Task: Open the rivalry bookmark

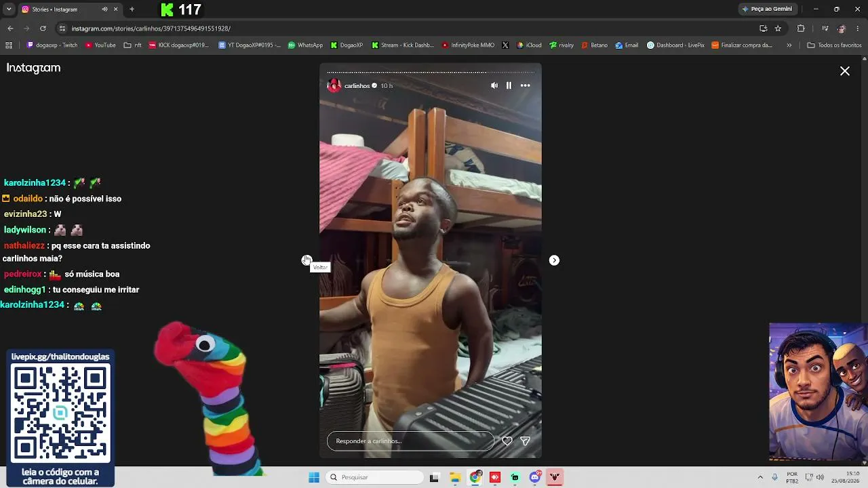Action: coord(561,45)
